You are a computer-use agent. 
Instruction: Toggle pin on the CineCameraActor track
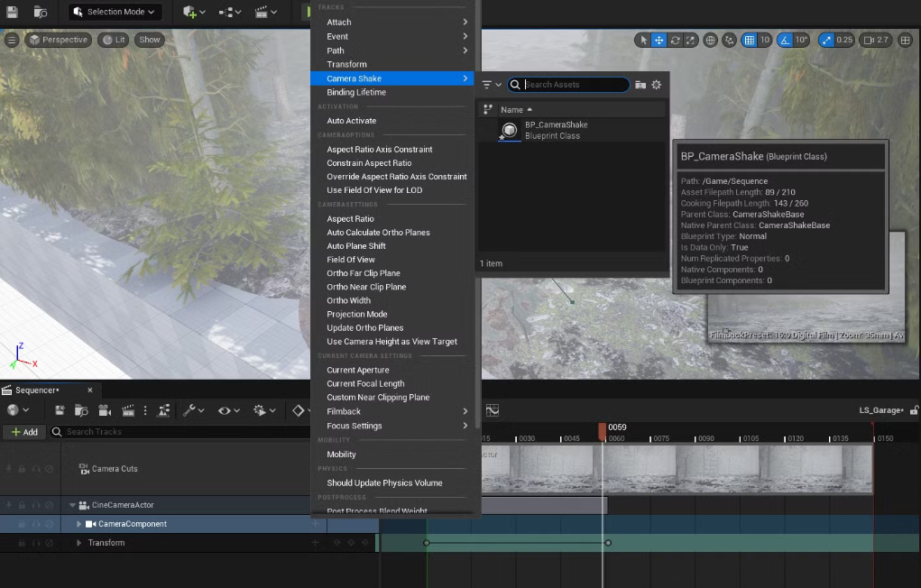[8, 505]
